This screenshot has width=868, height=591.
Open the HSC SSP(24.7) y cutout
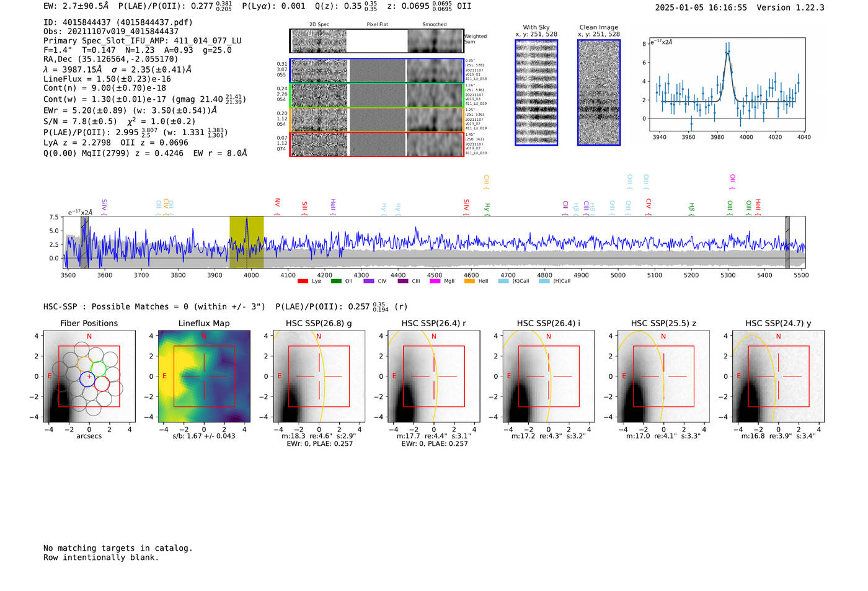pyautogui.click(x=779, y=376)
